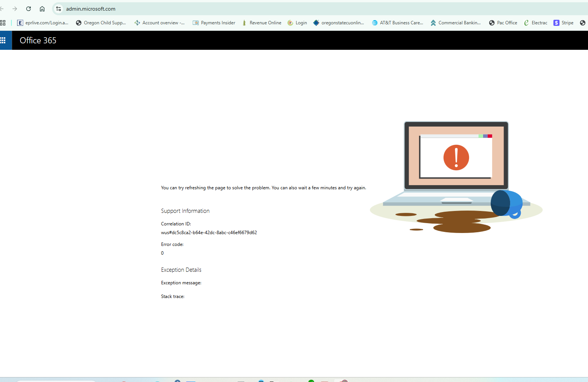
Task: Click the 'Exception Details' heading
Action: point(181,270)
